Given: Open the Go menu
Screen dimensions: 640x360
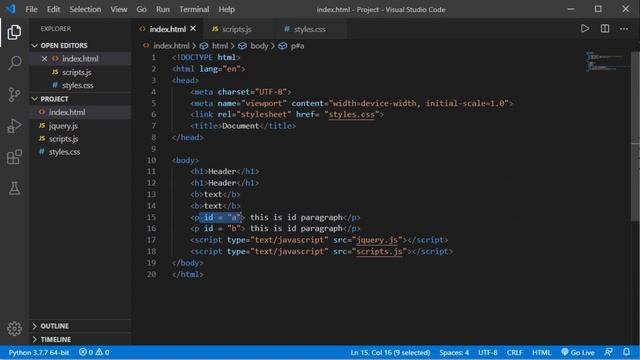Looking at the screenshot, I should coord(141,9).
